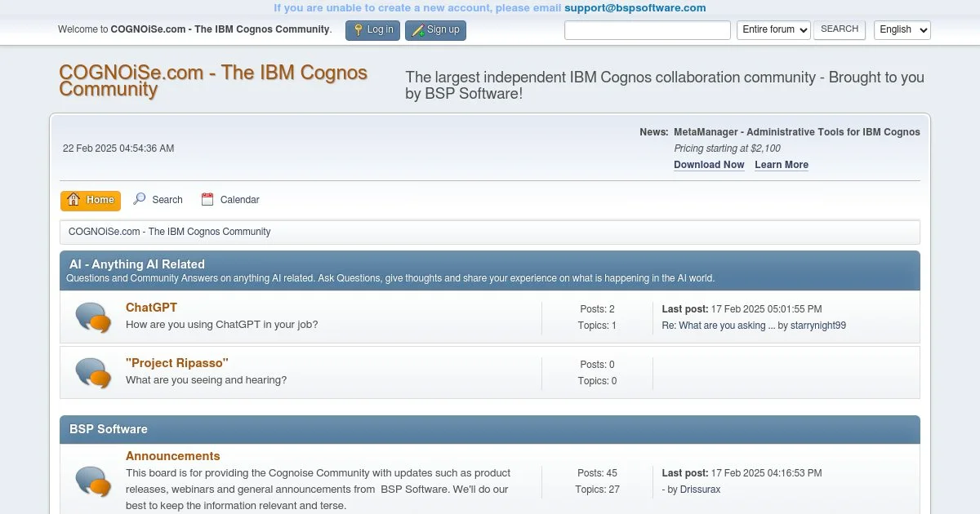980x514 pixels.
Task: Click the Announcements "Topics: 27" count
Action: pos(597,490)
